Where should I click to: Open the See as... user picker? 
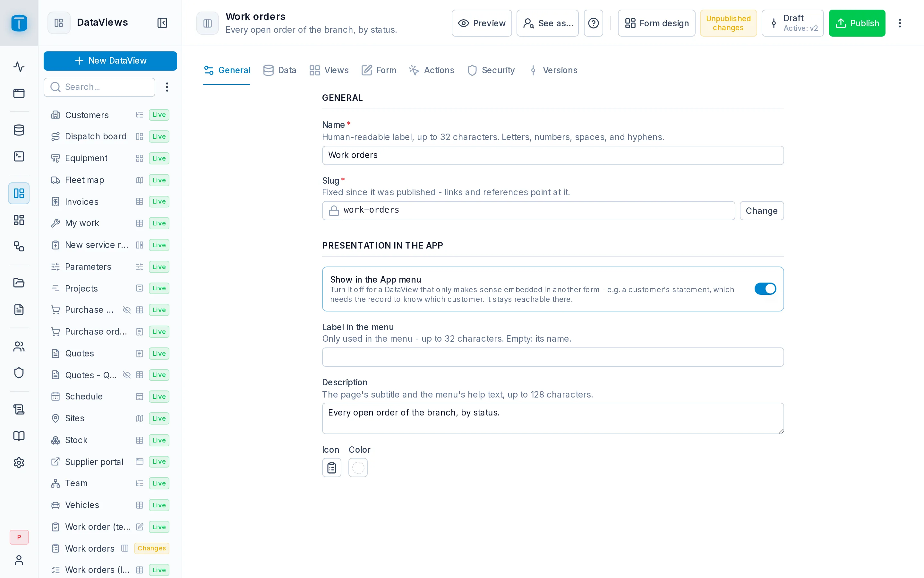point(548,23)
